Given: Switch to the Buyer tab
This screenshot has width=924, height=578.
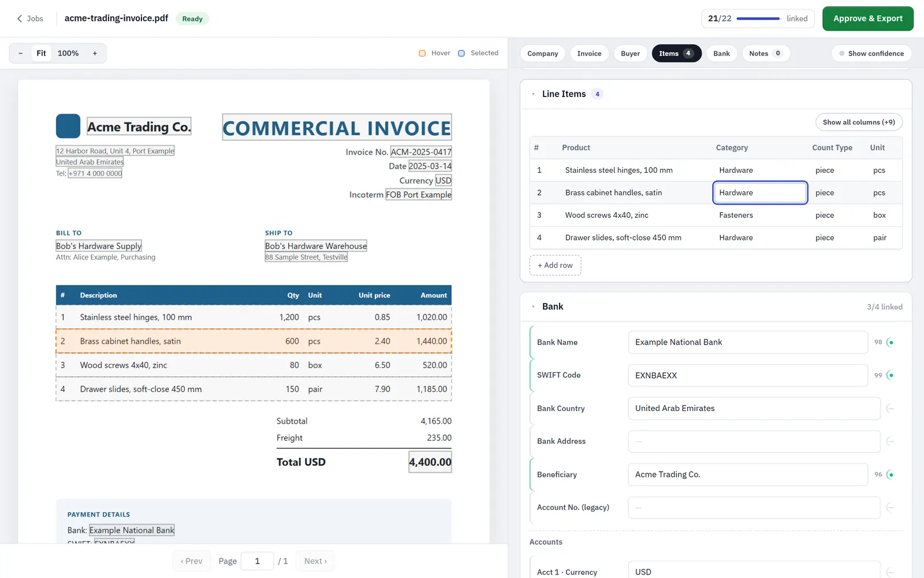Looking at the screenshot, I should [x=630, y=53].
